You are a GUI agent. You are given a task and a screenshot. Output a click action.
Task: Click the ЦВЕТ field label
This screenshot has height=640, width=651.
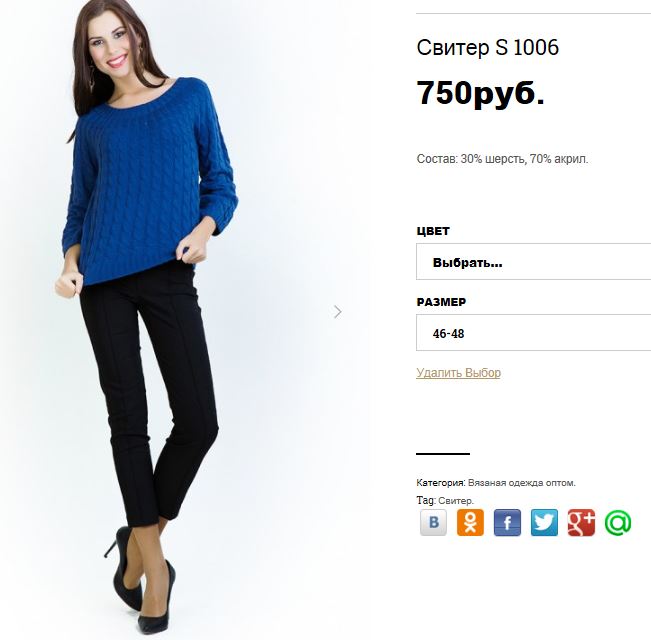tap(433, 231)
